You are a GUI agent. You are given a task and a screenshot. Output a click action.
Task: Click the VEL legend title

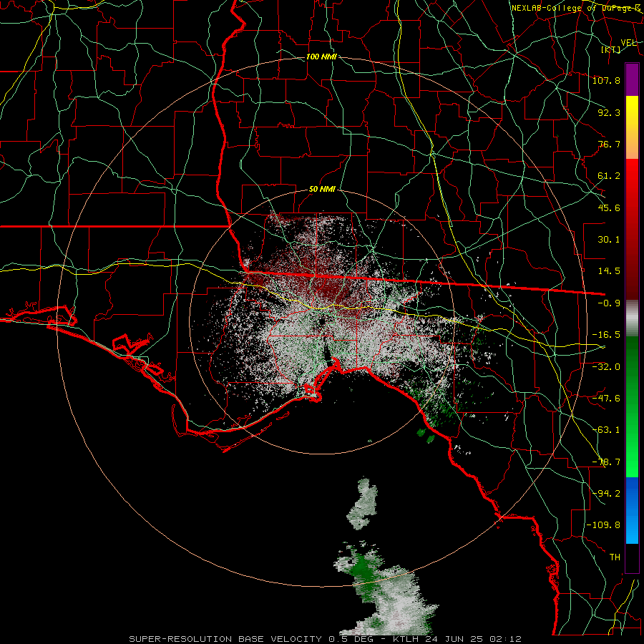click(x=628, y=42)
